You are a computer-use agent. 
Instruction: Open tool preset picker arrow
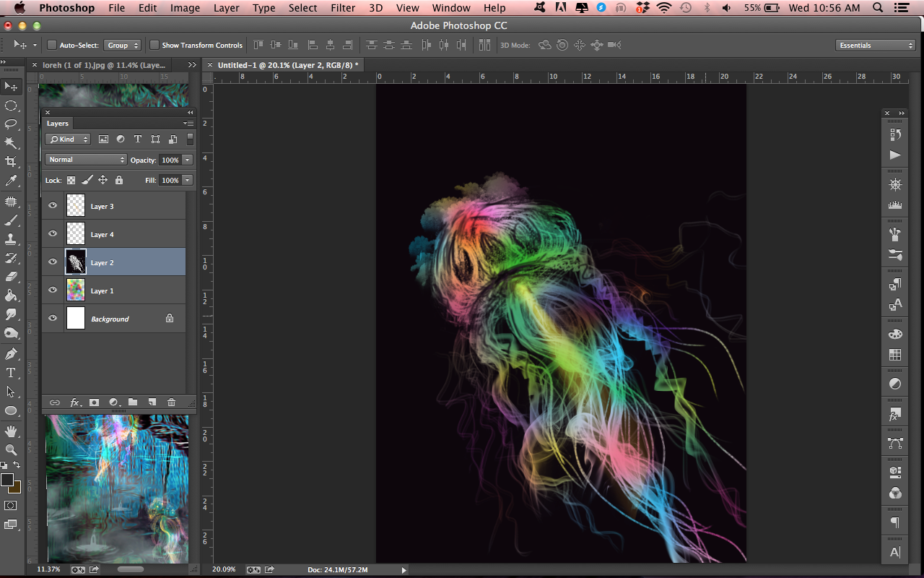click(35, 45)
